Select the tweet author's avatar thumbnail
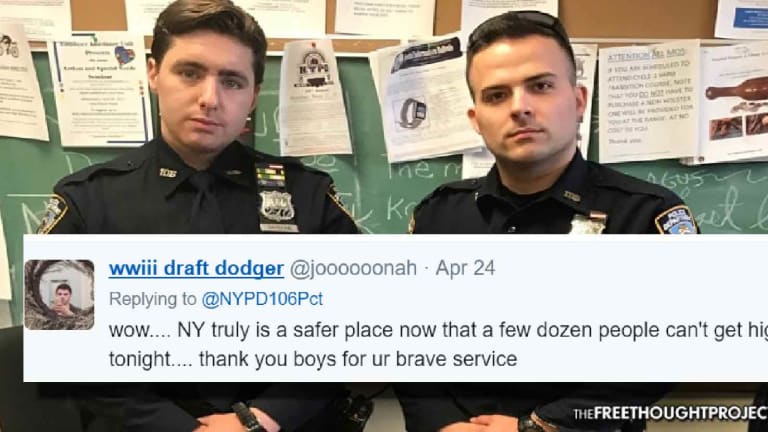 coord(59,295)
